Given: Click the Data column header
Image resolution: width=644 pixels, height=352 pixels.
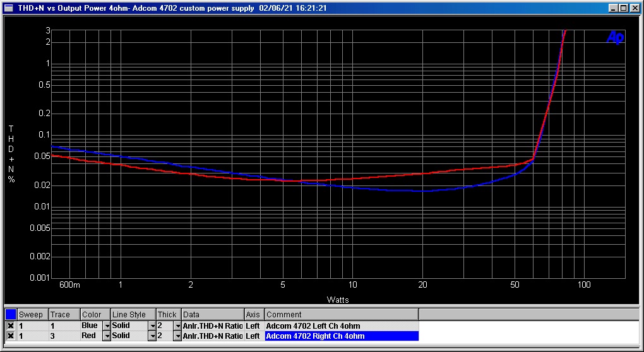Looking at the screenshot, I should [x=213, y=315].
